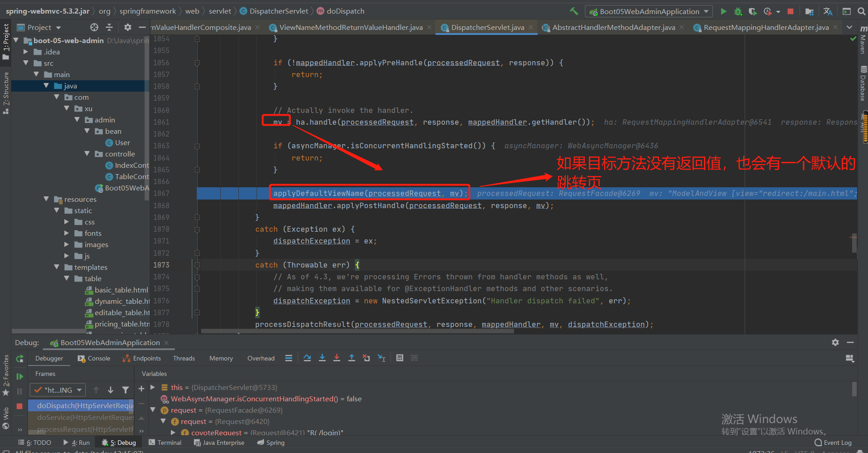Show hidden editor tabs chevron
The height and width of the screenshot is (453, 868).
point(849,27)
